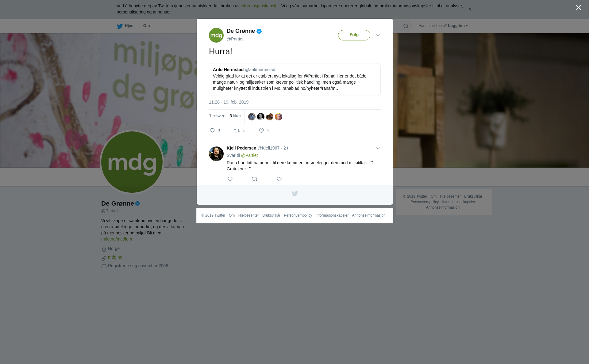This screenshot has height=364, width=589.
Task: Retweet the De Grønne Hurra! tweet
Action: [237, 131]
